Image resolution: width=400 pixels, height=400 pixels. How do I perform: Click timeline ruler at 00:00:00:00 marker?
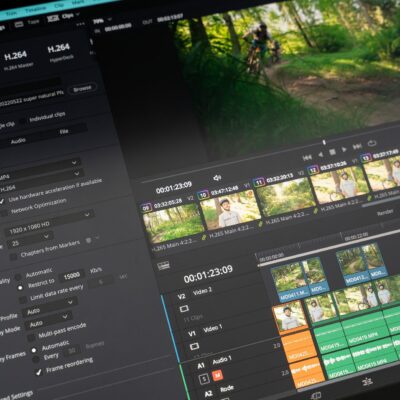click(x=272, y=258)
